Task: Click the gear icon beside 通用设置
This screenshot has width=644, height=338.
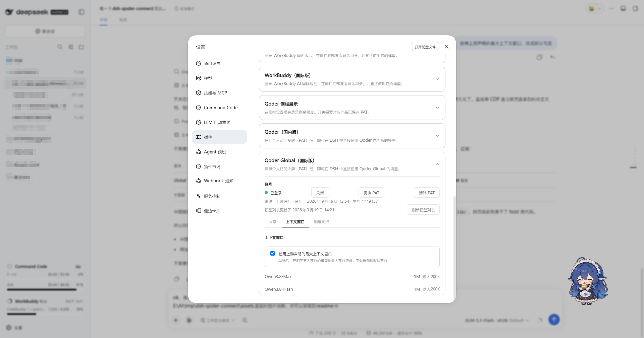Action: (199, 63)
